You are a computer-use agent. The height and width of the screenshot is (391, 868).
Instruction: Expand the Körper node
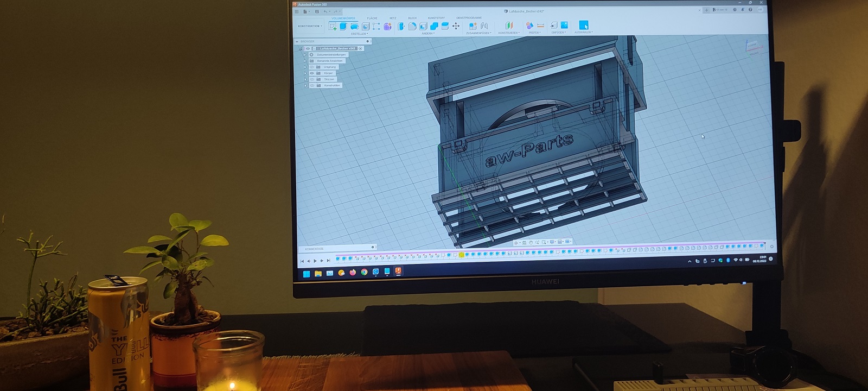pos(305,73)
